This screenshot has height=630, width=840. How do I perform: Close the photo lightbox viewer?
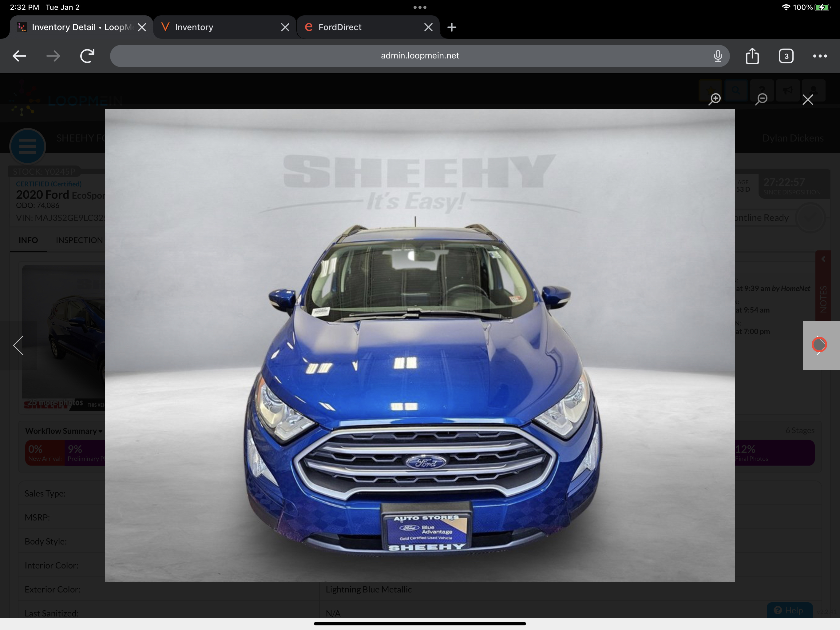click(x=808, y=100)
